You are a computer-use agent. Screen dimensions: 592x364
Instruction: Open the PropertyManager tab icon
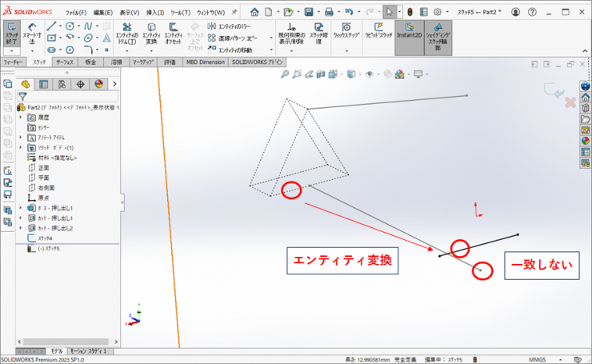pos(43,84)
